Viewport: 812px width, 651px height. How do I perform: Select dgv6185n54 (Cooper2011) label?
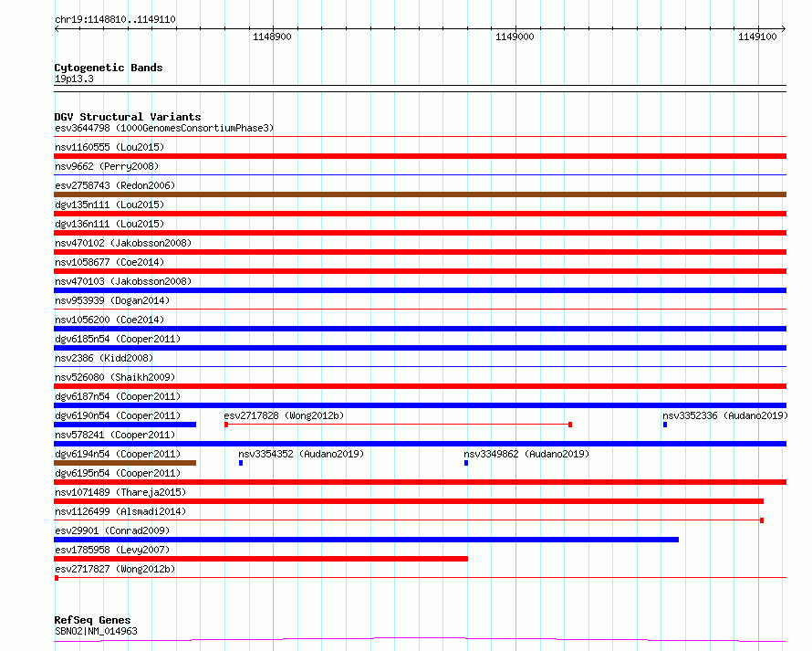(x=118, y=339)
